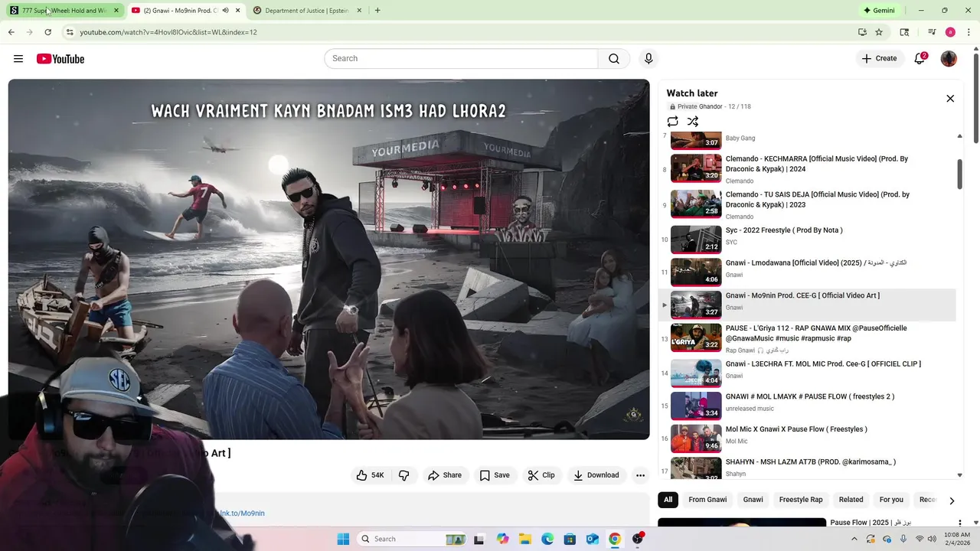
Task: Open Windows Start menu
Action: [343, 539]
